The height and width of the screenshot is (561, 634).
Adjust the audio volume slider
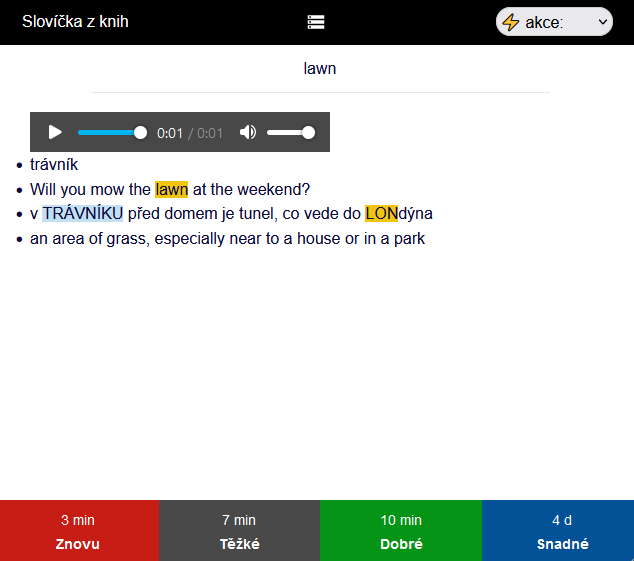(x=291, y=133)
